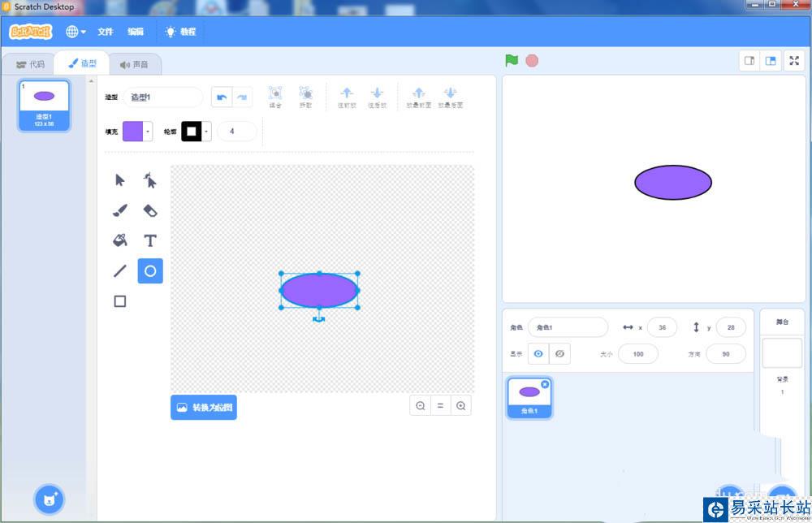812x523 pixels.
Task: Click the Ungroup icon
Action: click(305, 97)
